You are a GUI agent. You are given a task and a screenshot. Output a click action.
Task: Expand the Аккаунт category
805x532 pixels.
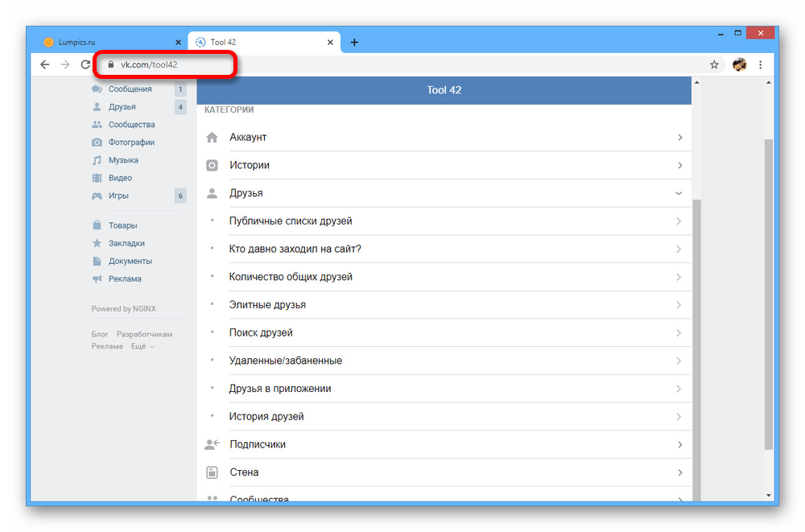[444, 138]
